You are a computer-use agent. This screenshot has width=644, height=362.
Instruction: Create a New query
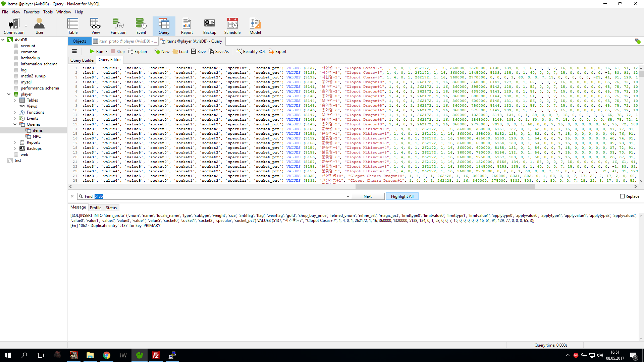(162, 51)
